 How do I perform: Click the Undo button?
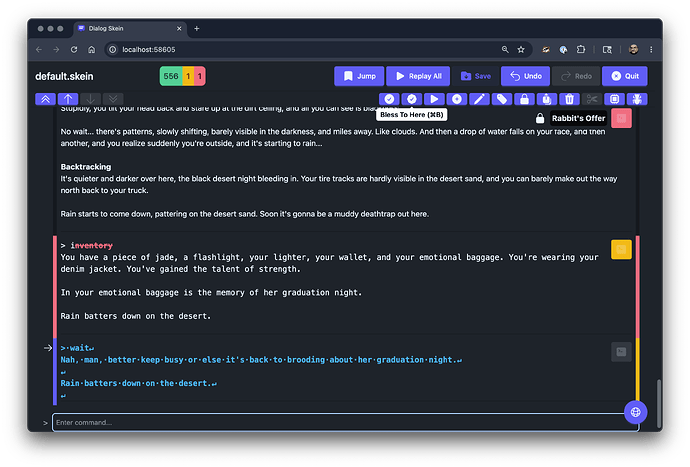tap(525, 76)
